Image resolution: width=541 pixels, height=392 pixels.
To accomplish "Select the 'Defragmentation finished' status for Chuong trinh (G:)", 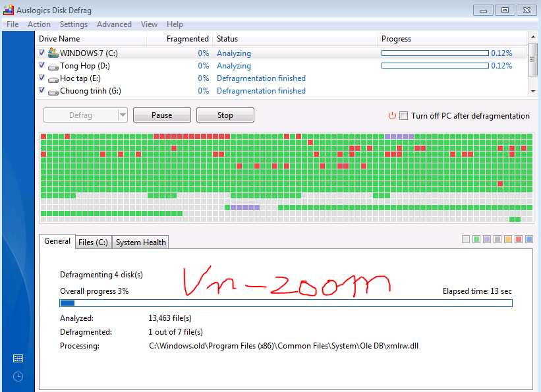I will [x=261, y=91].
